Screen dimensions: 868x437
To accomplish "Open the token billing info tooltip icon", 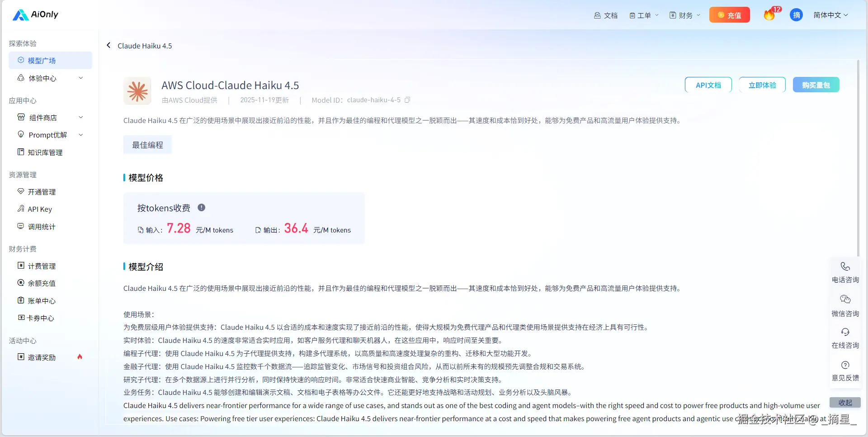I will point(202,208).
